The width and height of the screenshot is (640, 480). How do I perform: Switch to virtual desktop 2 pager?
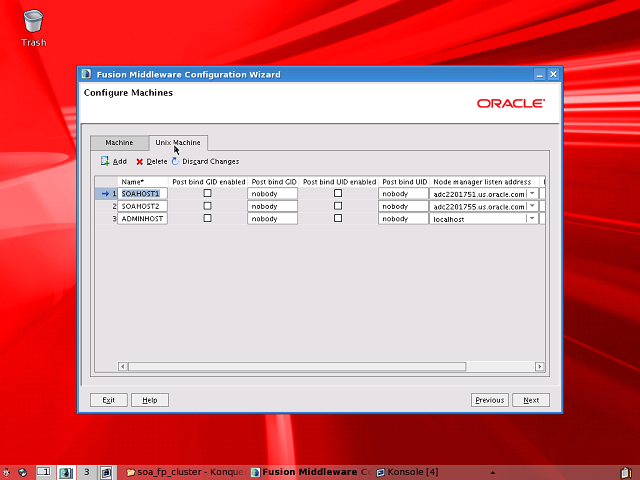tap(66, 472)
